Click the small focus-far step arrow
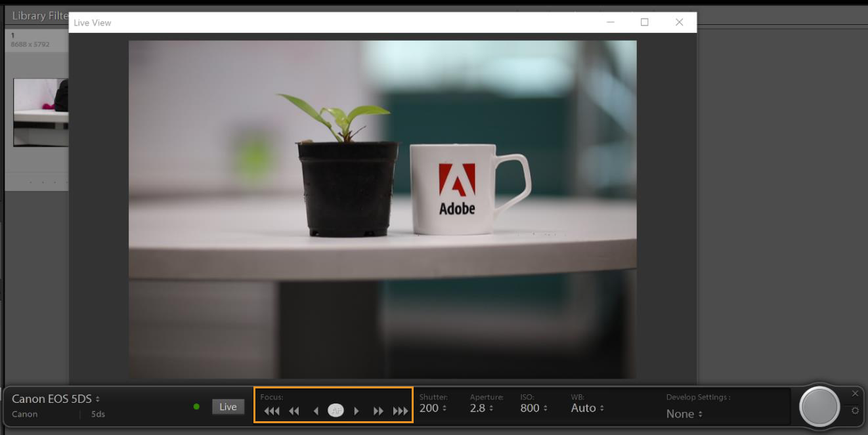The width and height of the screenshot is (868, 435). (357, 410)
